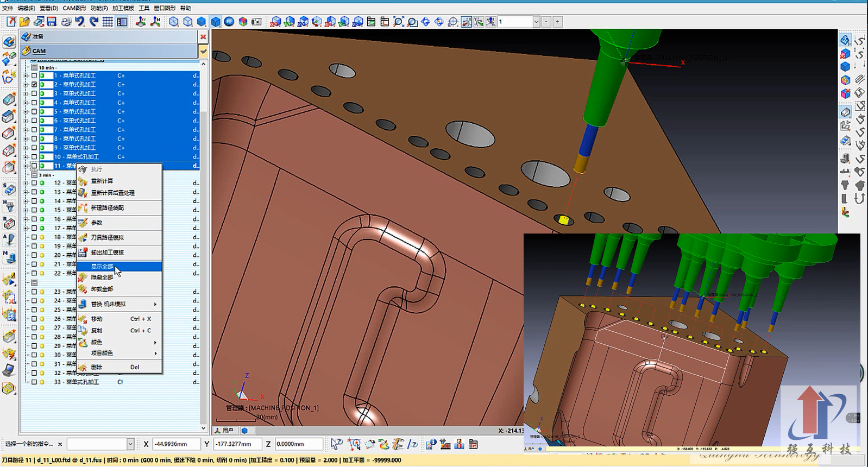
Task: Click the multicolor cube display icon
Action: [243, 22]
